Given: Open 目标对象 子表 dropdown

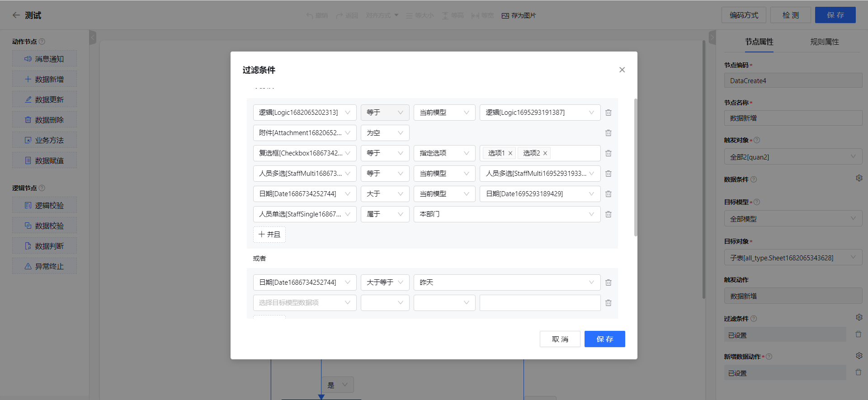Looking at the screenshot, I should click(793, 258).
